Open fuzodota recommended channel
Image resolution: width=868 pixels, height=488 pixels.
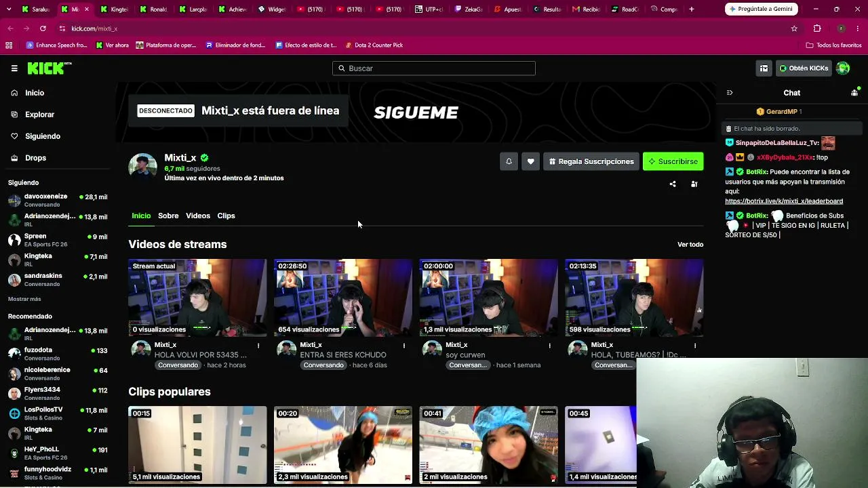click(x=58, y=354)
